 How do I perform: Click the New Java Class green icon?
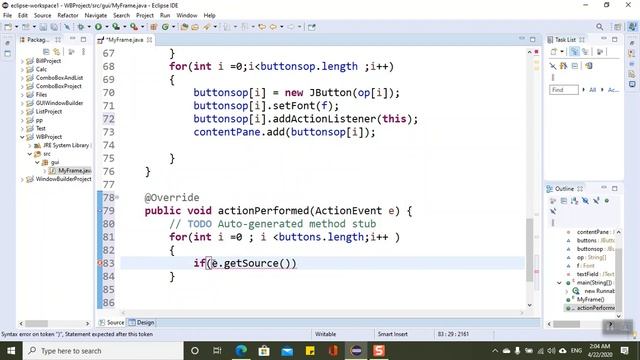tap(165, 27)
